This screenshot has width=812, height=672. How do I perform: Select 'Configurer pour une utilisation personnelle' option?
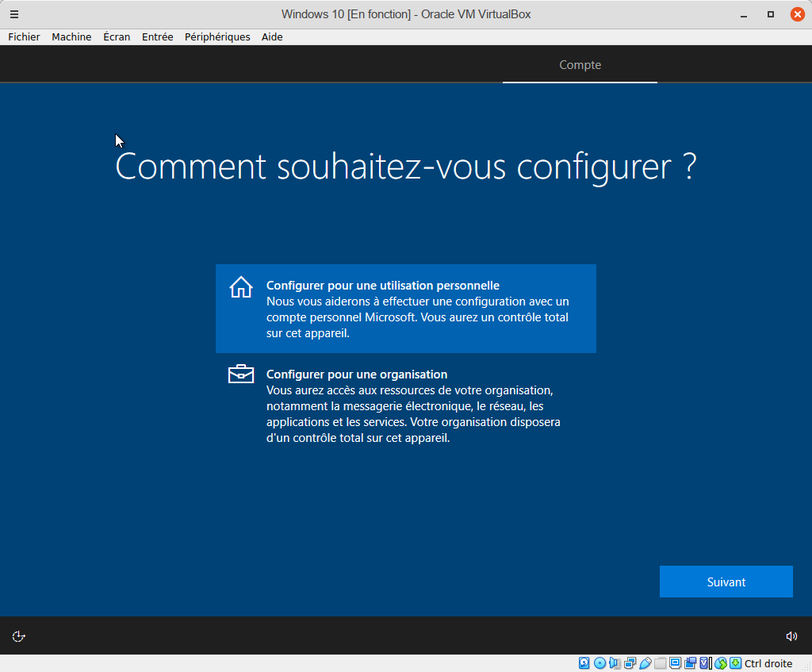(x=405, y=309)
